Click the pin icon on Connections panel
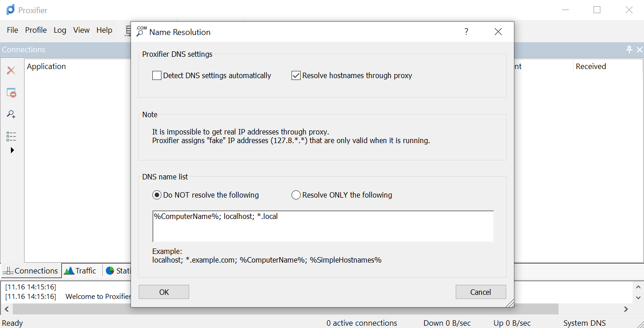 (x=629, y=50)
